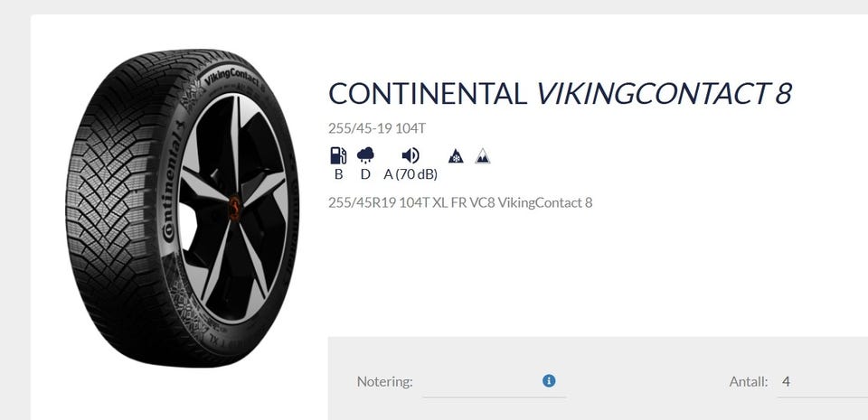
Task: Click the Antall quantity field showing 4
Action: (822, 382)
